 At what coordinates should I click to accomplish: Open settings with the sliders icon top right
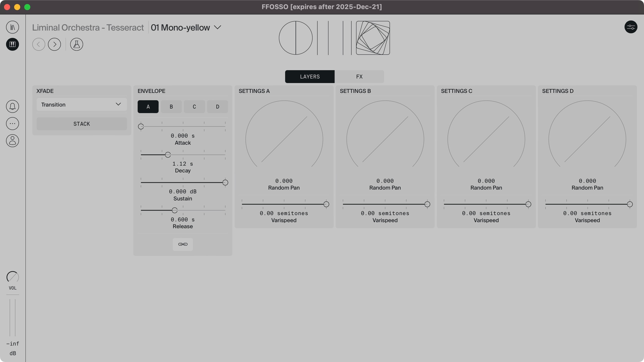point(631,27)
